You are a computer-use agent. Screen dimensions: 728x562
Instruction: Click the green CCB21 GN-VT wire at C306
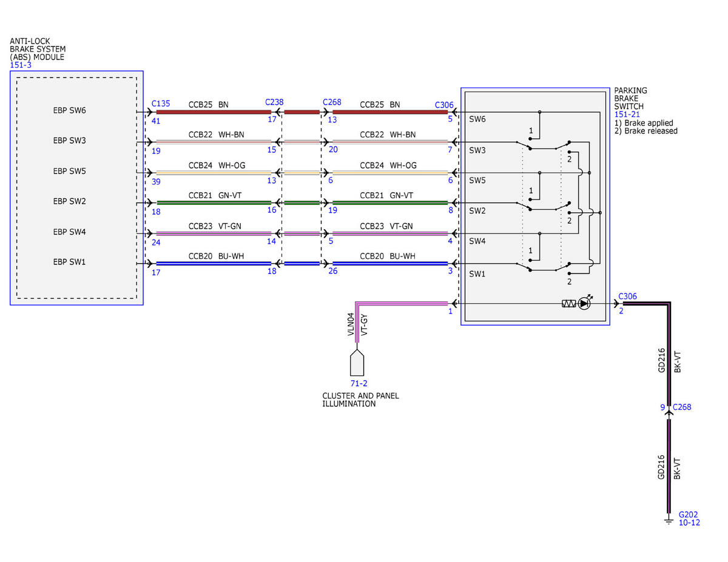390,203
